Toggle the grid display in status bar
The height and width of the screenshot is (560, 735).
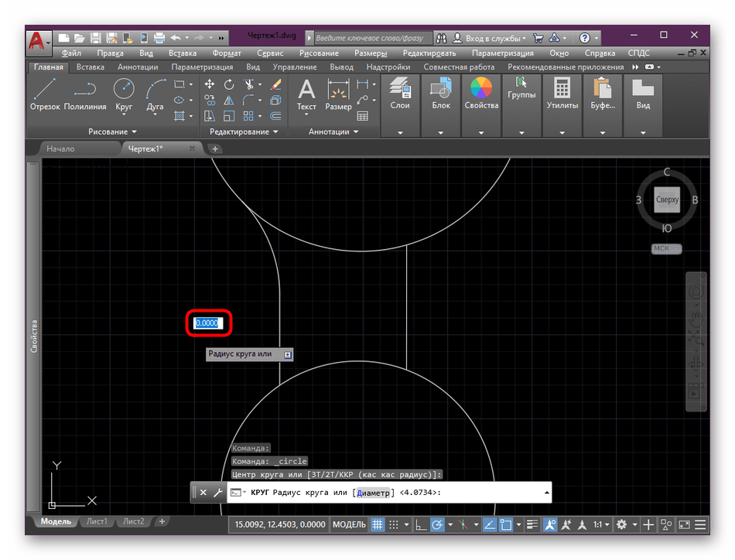click(378, 524)
